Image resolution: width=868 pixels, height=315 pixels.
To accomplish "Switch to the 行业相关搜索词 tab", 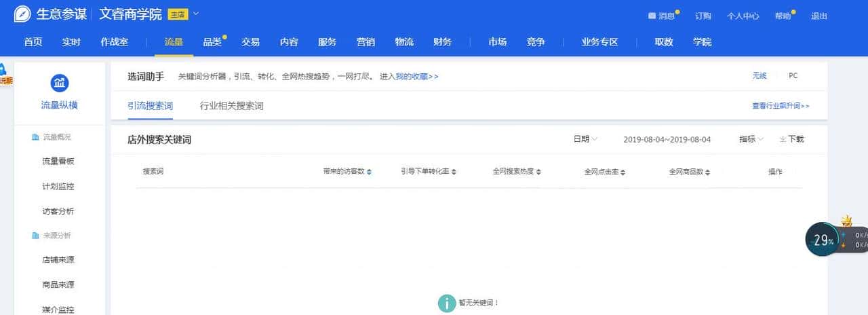I will click(231, 106).
